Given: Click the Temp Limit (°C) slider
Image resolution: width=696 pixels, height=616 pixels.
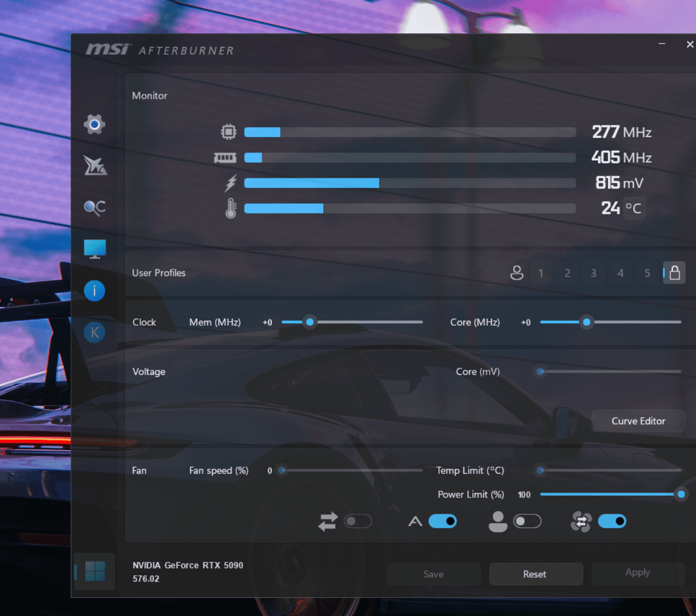Looking at the screenshot, I should pyautogui.click(x=611, y=470).
